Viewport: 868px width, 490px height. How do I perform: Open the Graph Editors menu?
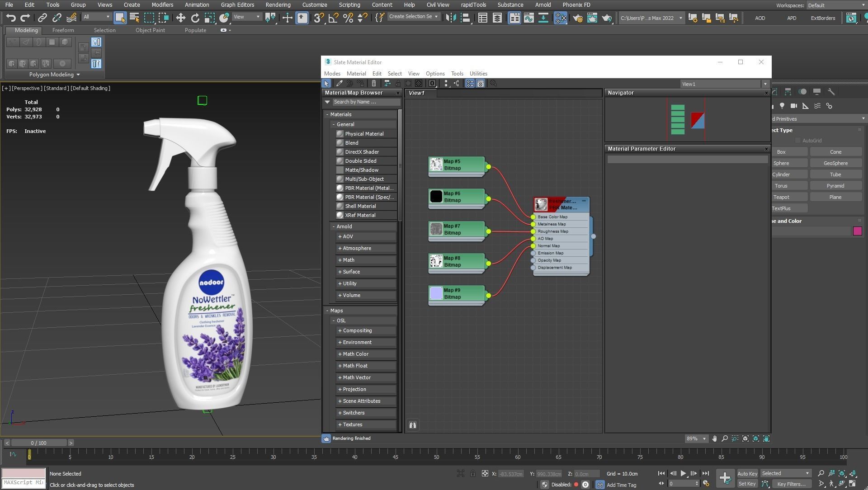pos(237,5)
